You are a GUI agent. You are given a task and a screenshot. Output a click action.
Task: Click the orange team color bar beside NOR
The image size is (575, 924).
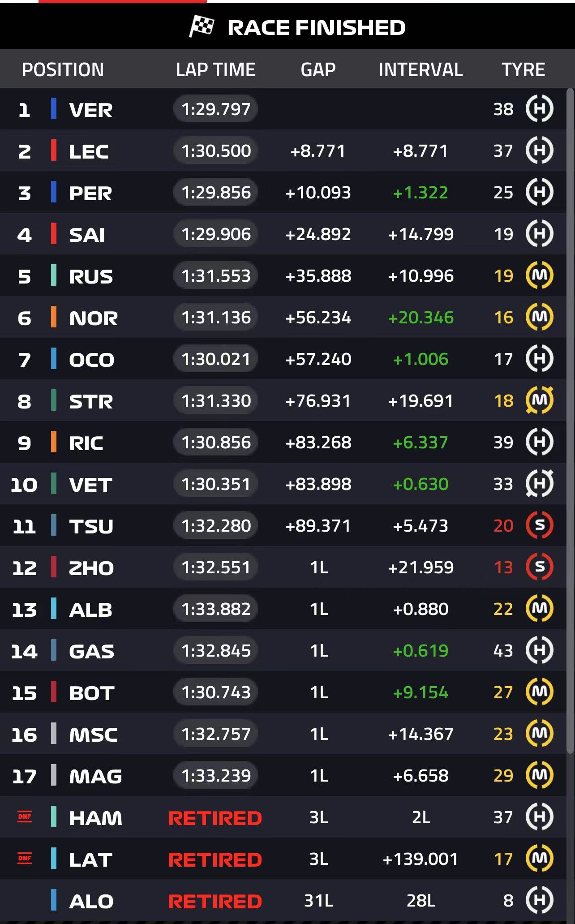click(54, 317)
